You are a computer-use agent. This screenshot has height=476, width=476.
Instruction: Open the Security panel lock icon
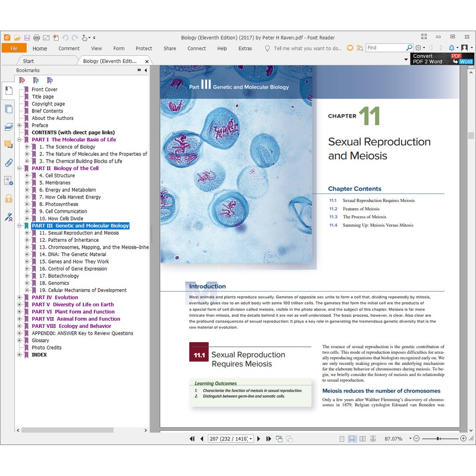[x=8, y=198]
